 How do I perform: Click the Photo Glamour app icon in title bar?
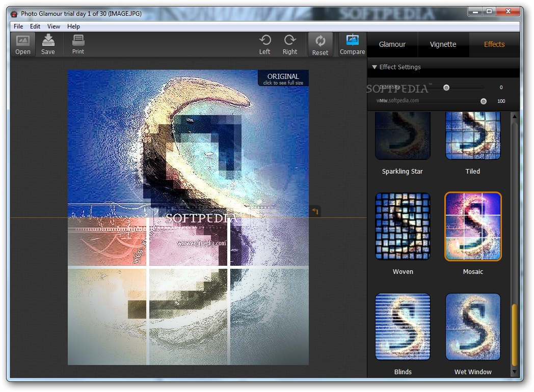point(14,14)
